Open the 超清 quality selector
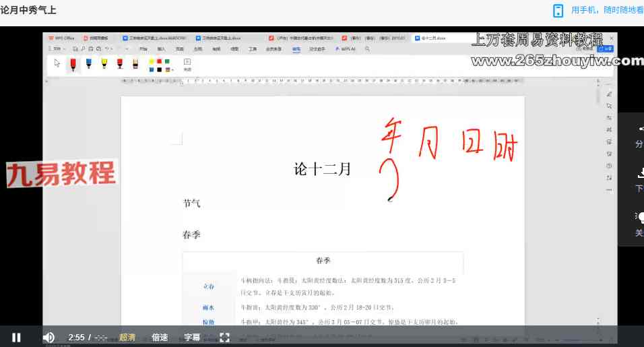The image size is (644, 347). pyautogui.click(x=127, y=338)
